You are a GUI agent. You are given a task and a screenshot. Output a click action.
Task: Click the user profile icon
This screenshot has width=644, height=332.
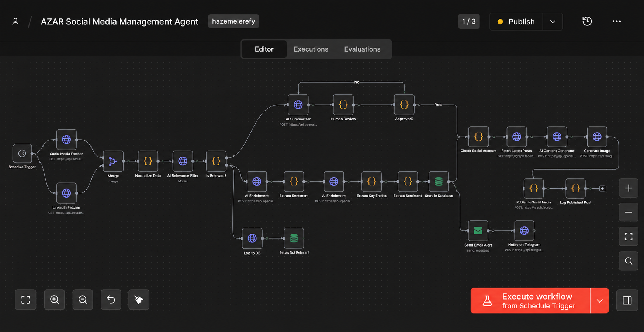(15, 22)
